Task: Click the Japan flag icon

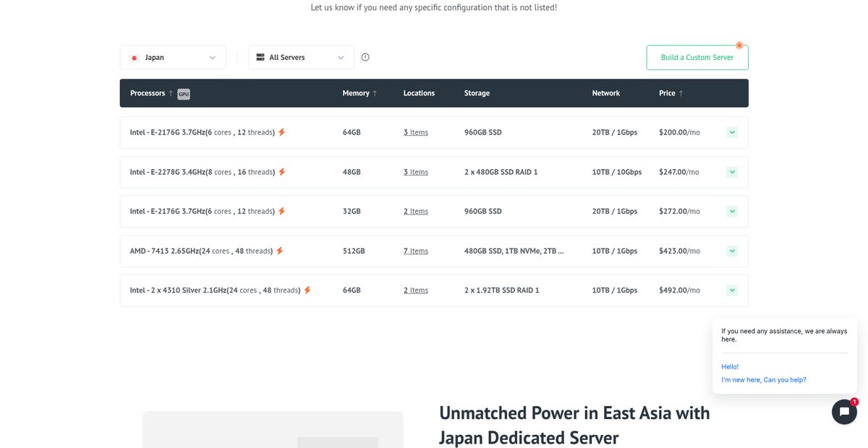Action: [x=135, y=58]
